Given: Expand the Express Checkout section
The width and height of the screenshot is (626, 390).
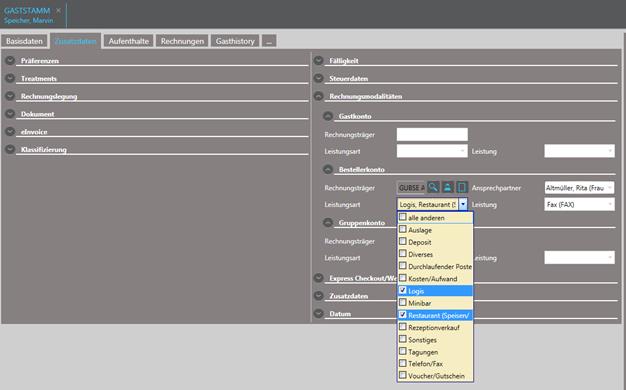Looking at the screenshot, I should pyautogui.click(x=319, y=278).
